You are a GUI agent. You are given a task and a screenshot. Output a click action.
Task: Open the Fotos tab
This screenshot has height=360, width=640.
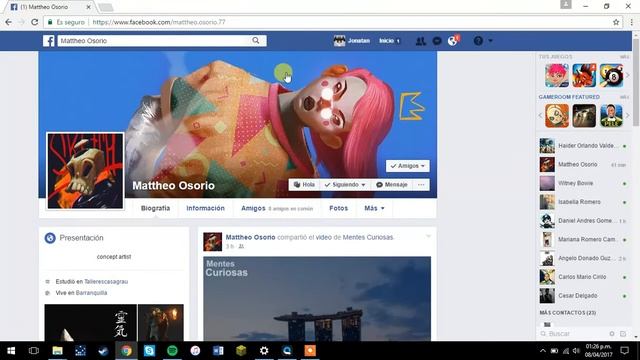pyautogui.click(x=339, y=208)
